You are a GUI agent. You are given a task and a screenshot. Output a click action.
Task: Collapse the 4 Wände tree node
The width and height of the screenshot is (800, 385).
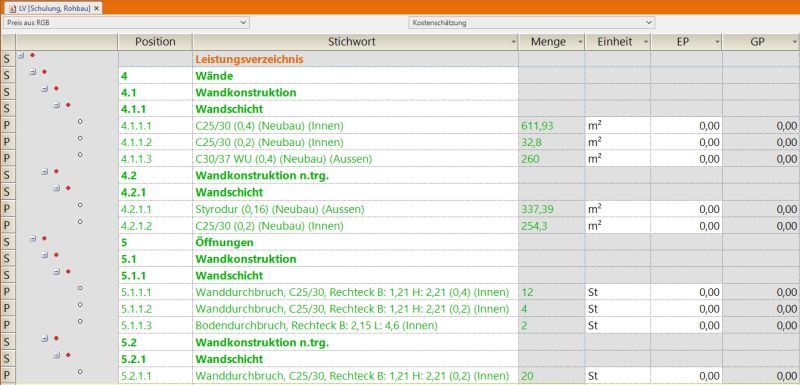coord(33,72)
